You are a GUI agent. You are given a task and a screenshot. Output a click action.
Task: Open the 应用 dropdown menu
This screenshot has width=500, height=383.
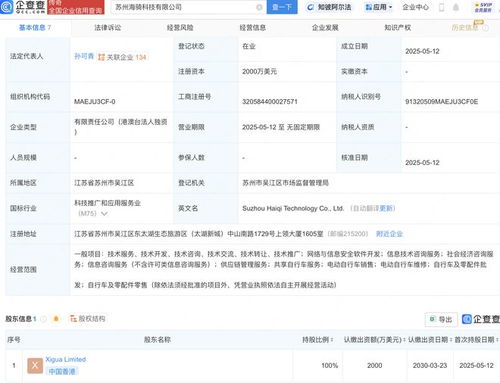(x=379, y=7)
